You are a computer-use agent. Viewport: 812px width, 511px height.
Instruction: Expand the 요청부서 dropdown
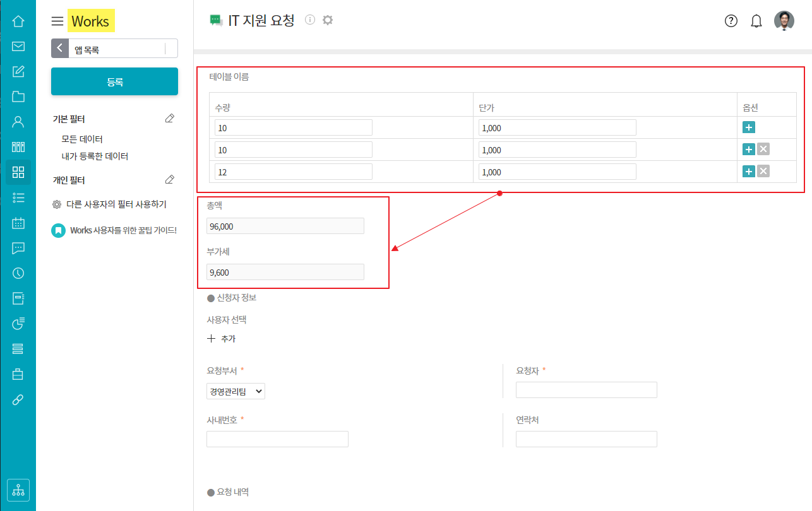click(x=236, y=391)
